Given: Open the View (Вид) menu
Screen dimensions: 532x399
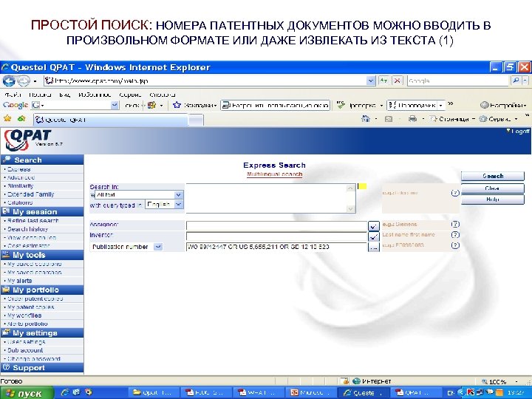Looking at the screenshot, I should pyautogui.click(x=64, y=95).
